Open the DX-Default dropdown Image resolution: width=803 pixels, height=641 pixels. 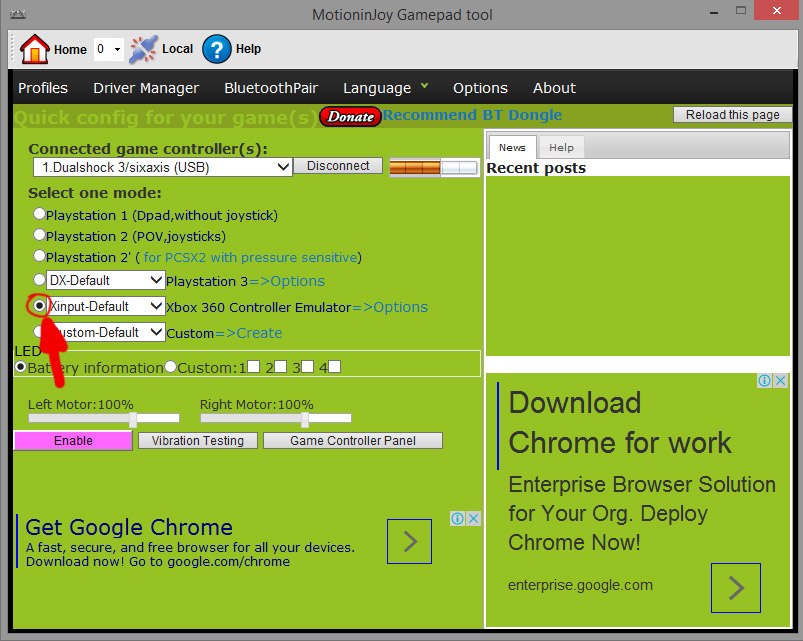[x=105, y=280]
